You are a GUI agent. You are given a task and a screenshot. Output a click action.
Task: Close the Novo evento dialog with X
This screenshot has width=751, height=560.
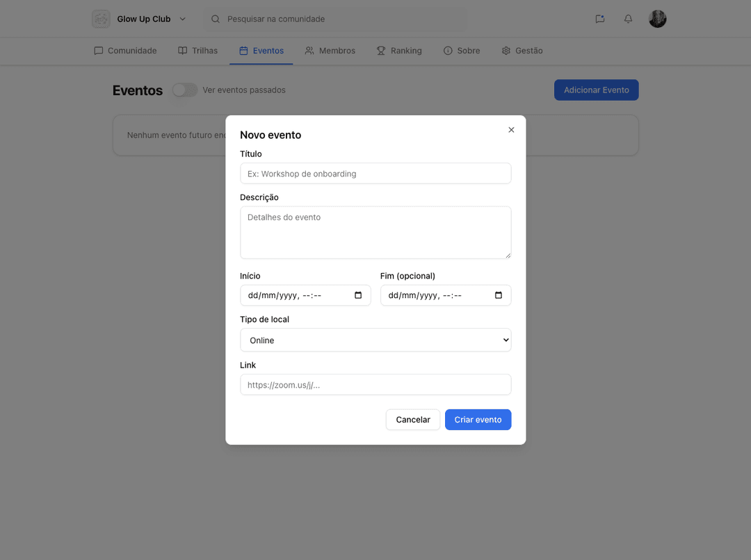(511, 130)
